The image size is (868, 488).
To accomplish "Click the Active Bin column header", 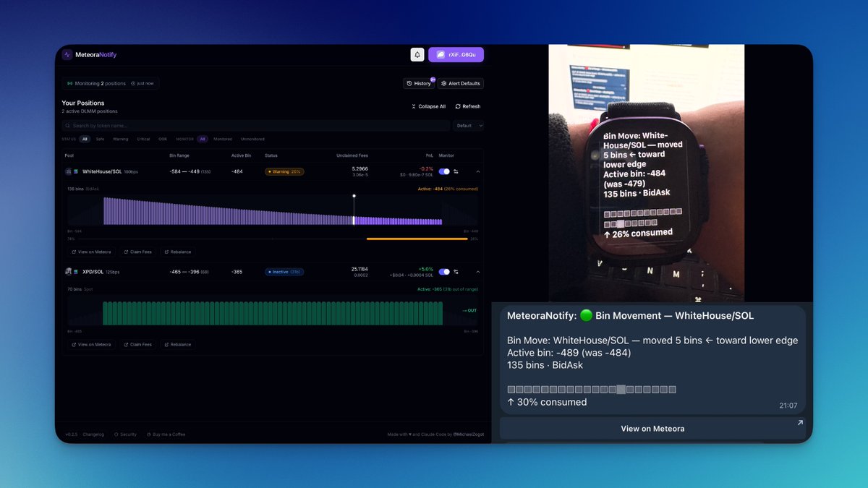I will point(241,155).
